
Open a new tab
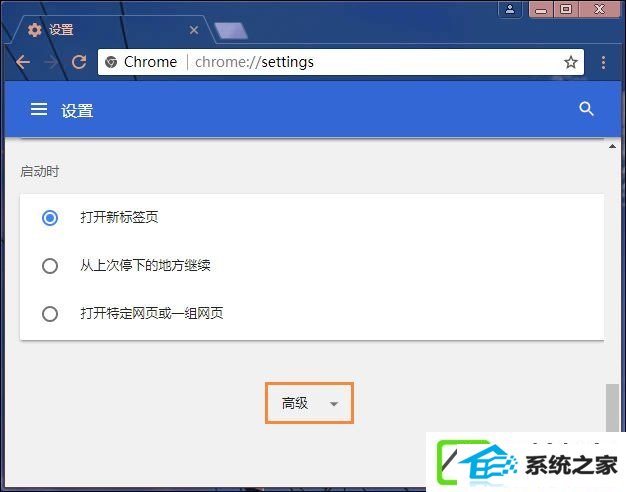point(231,31)
